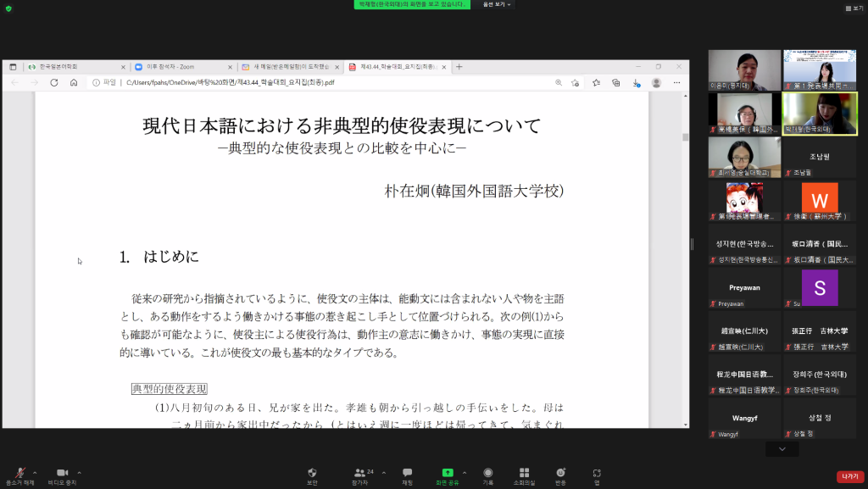Open the 앱 apps icon
868x489 pixels.
(597, 476)
